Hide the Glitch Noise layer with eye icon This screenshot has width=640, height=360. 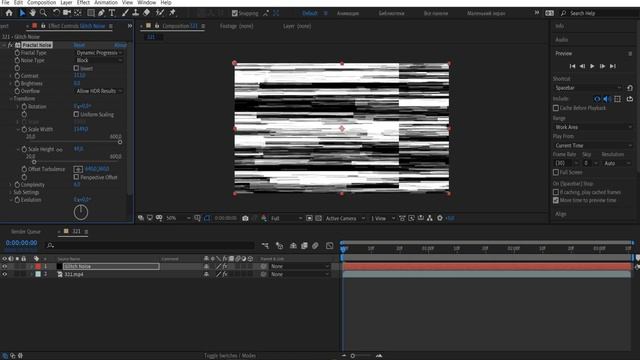point(4,266)
